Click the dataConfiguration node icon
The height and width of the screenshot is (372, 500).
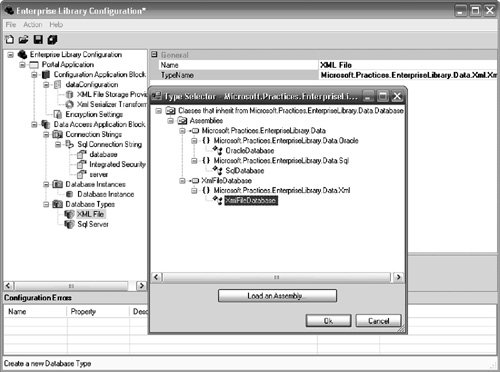tap(58, 85)
